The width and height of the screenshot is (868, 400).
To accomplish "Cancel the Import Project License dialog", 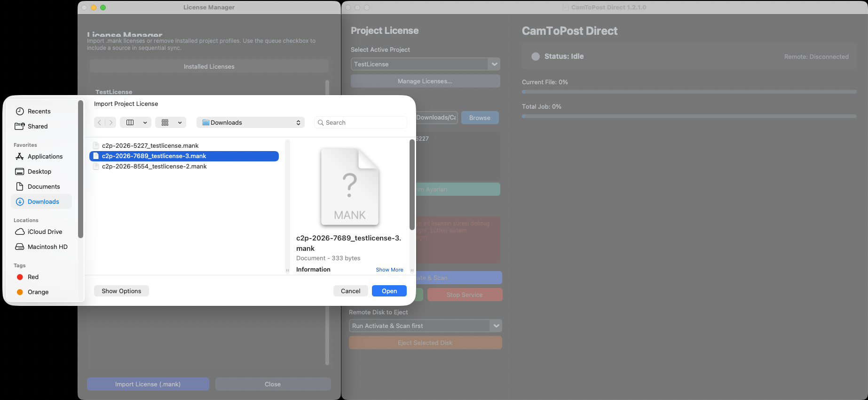I will point(351,291).
